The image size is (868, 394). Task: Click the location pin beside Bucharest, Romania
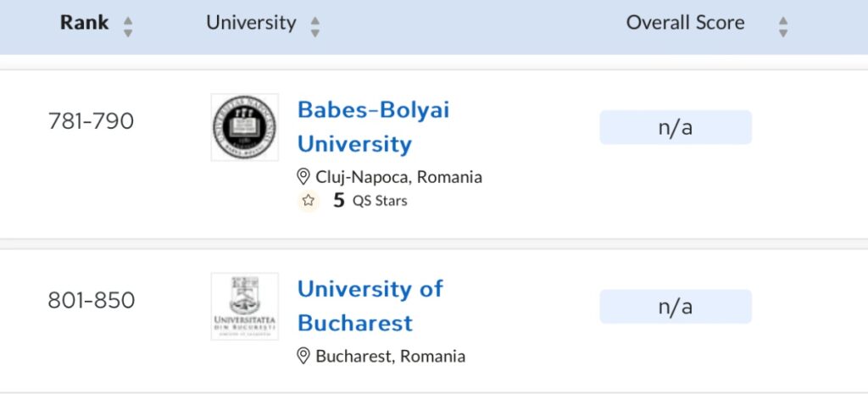pyautogui.click(x=303, y=356)
